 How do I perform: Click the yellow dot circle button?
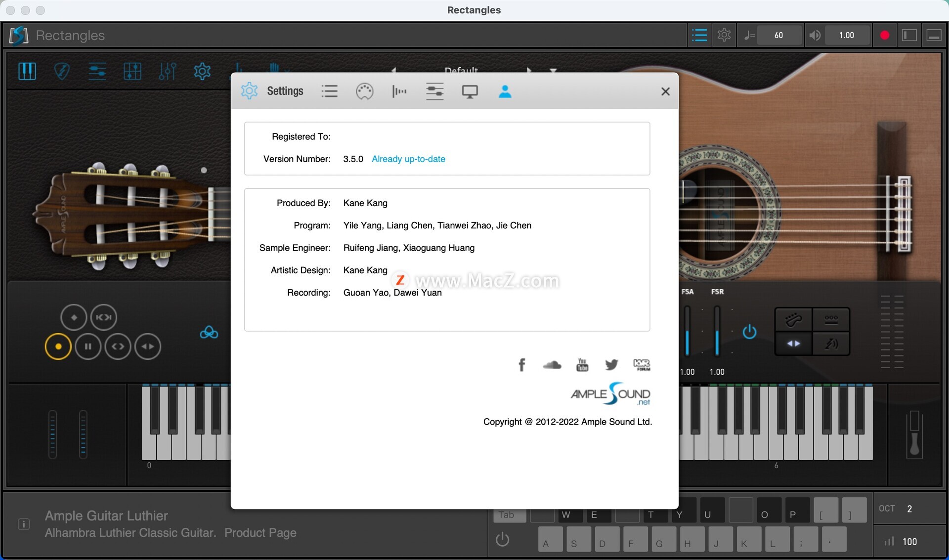[58, 346]
